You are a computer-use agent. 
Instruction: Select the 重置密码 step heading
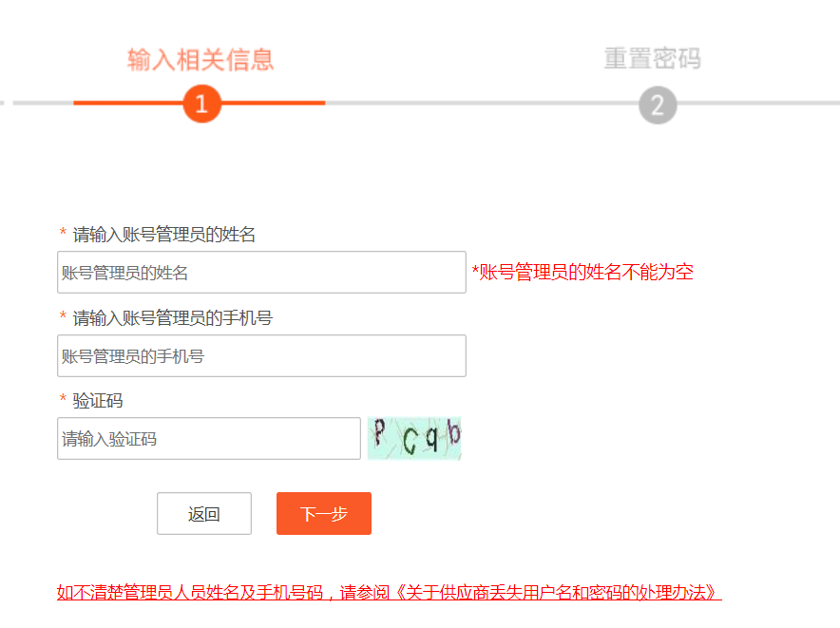(652, 58)
